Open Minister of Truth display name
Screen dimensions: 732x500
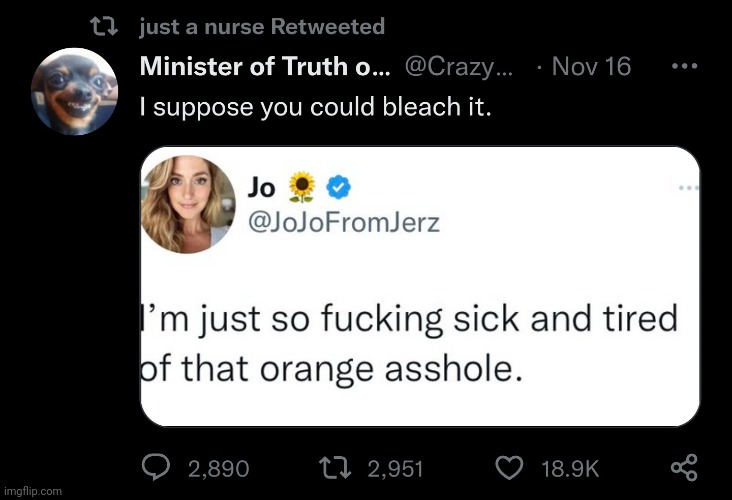(264, 67)
